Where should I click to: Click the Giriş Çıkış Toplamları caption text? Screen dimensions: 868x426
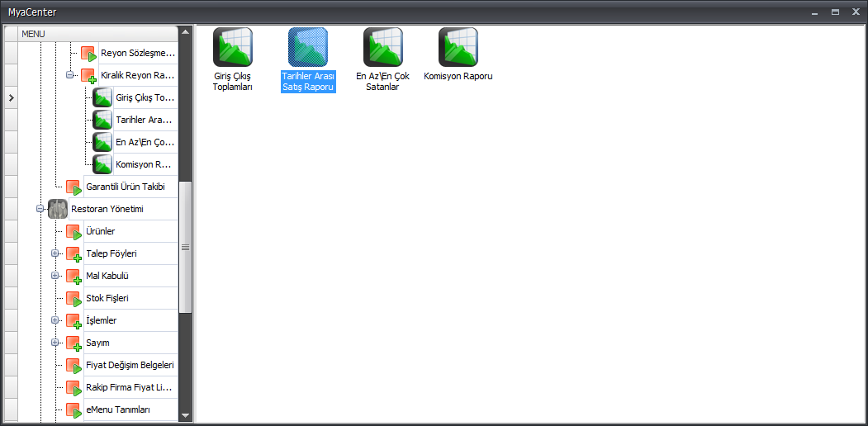pos(233,82)
